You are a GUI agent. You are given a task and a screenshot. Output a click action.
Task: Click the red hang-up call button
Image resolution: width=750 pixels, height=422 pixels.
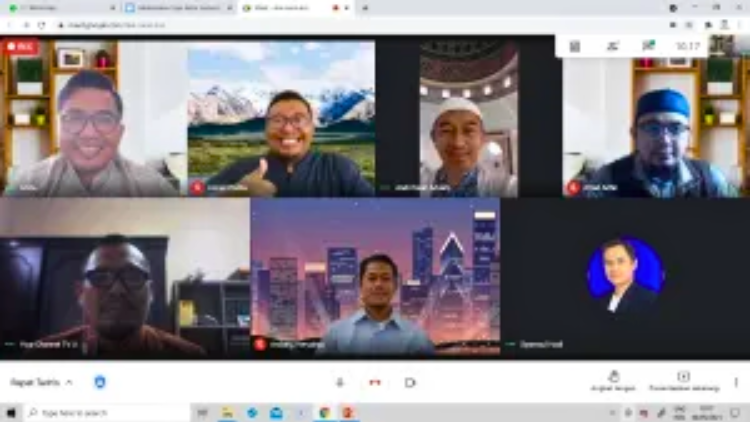pos(375,382)
